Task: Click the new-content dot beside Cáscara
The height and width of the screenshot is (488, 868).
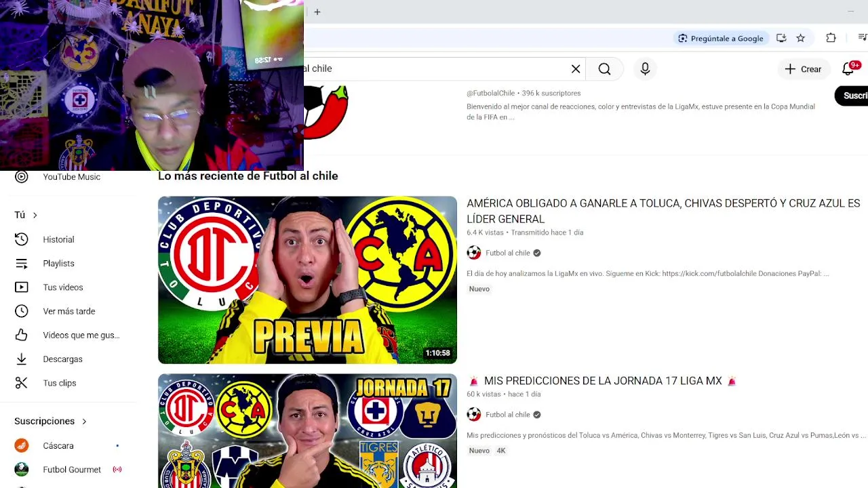Action: pos(117,446)
